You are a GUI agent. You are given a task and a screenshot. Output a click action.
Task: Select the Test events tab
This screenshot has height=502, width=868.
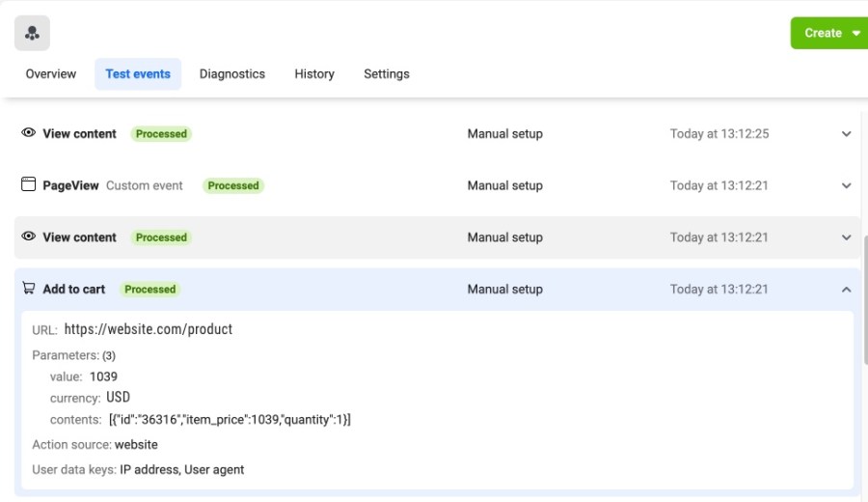point(138,74)
